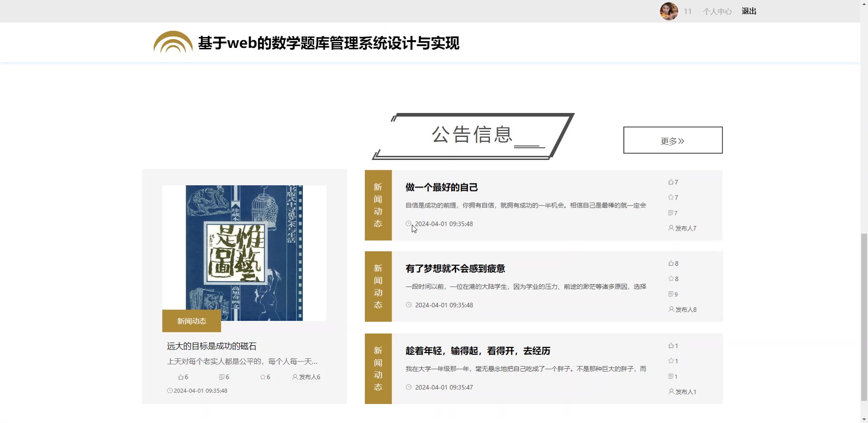This screenshot has height=423, width=868.
Task: Click 发布人1 publisher name
Action: (686, 392)
